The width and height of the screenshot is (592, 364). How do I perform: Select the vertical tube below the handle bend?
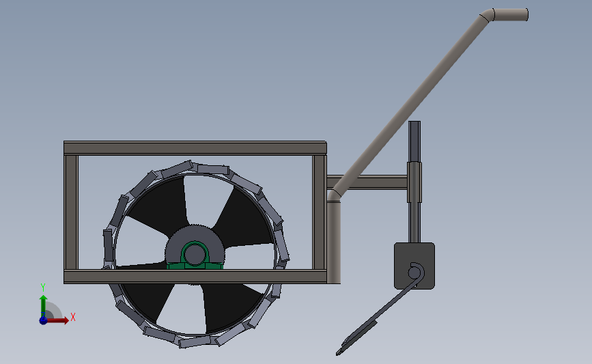click(x=334, y=243)
